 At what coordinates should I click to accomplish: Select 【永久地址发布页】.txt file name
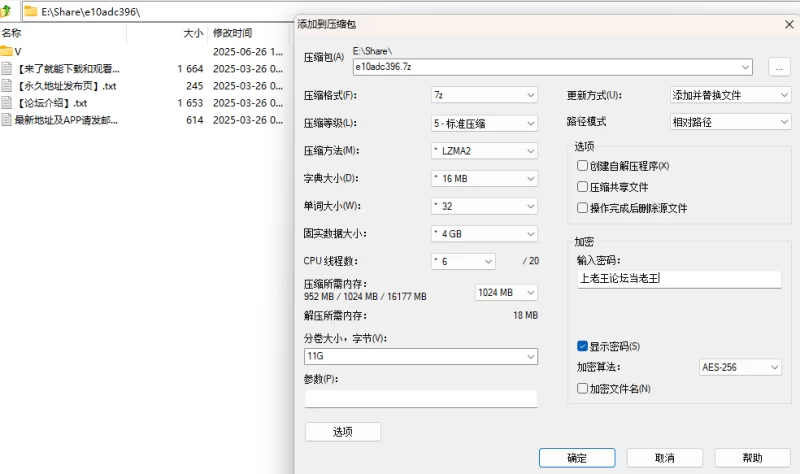(x=66, y=86)
